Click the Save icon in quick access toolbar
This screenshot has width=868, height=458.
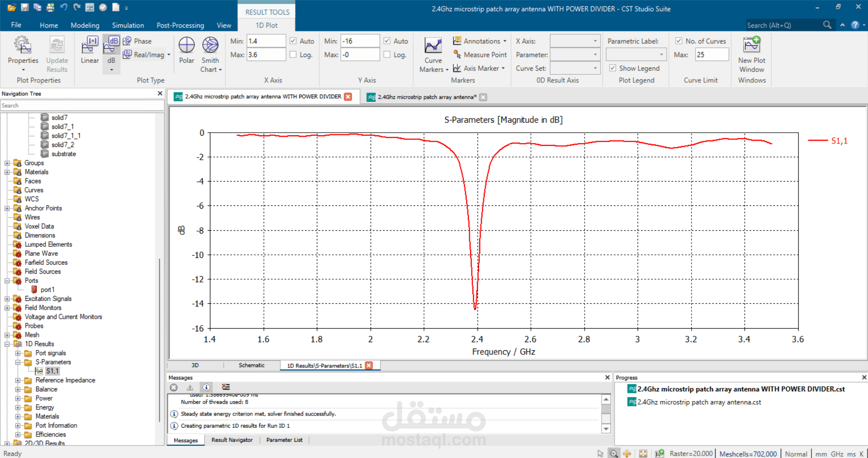[24, 7]
